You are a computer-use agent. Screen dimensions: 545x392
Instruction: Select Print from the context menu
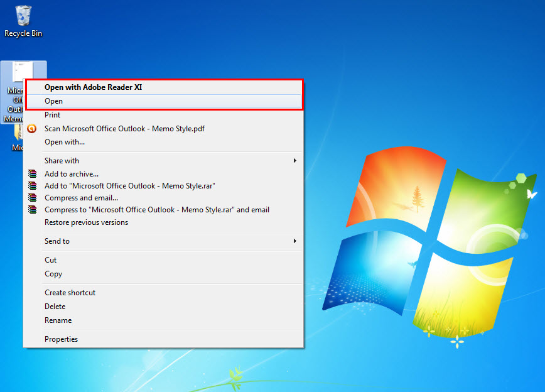[x=52, y=115]
